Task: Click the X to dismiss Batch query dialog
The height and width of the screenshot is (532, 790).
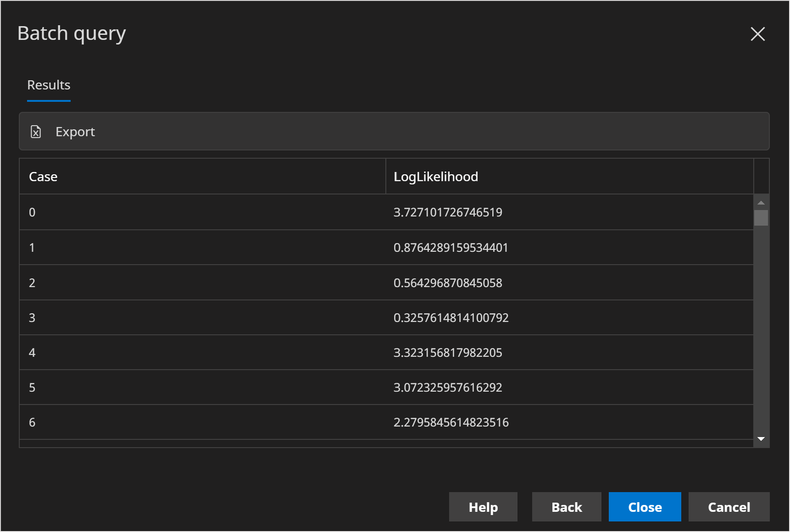Action: point(757,34)
